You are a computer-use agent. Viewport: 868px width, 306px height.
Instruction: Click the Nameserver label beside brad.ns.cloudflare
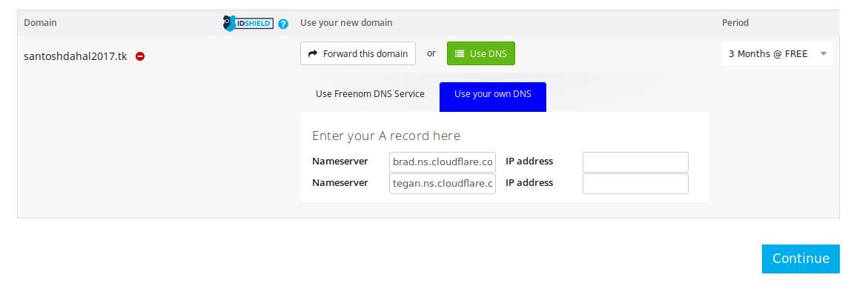(x=340, y=162)
